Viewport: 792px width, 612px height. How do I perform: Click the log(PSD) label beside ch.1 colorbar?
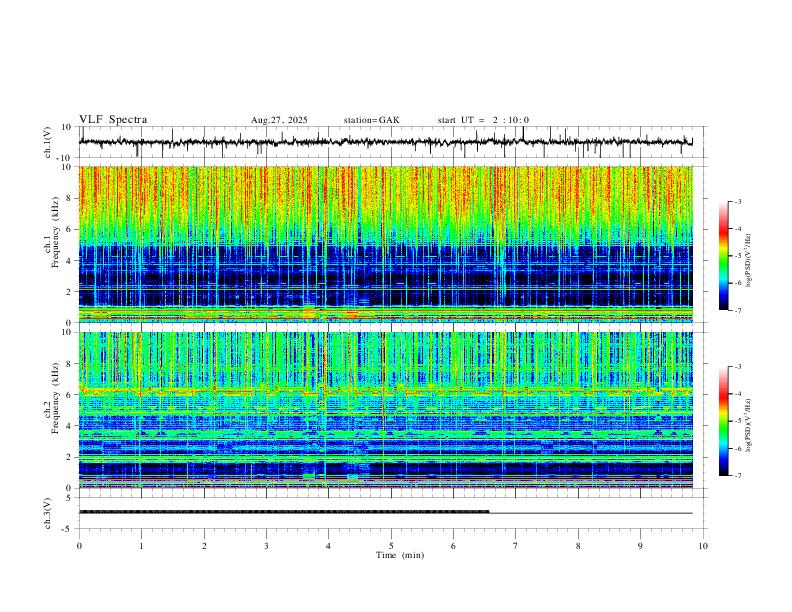pos(749,261)
